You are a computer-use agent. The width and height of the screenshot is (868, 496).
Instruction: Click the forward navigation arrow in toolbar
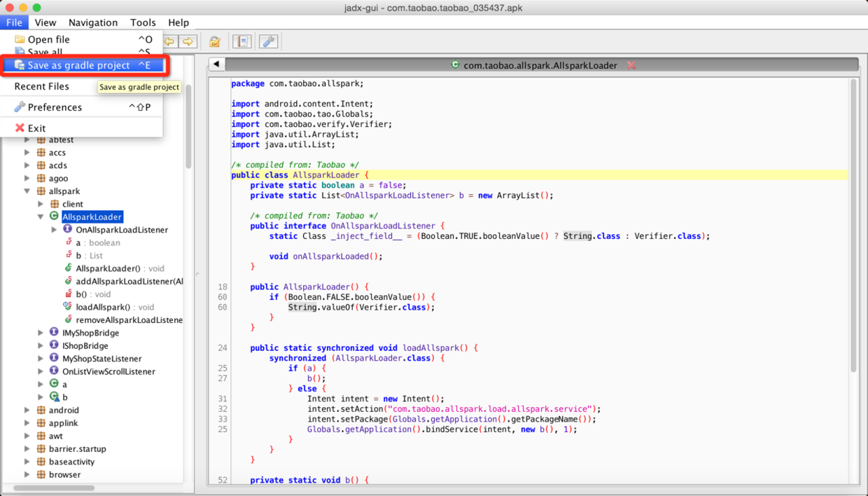tap(188, 42)
